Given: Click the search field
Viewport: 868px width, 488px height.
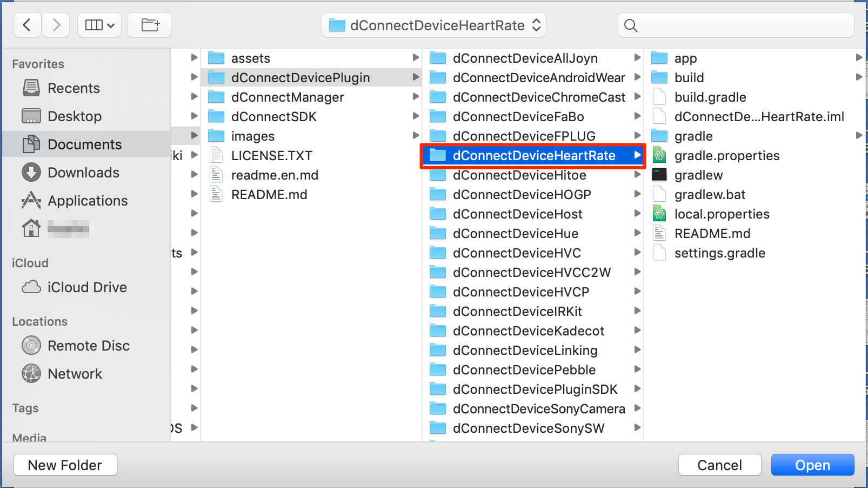Looking at the screenshot, I should (735, 25).
